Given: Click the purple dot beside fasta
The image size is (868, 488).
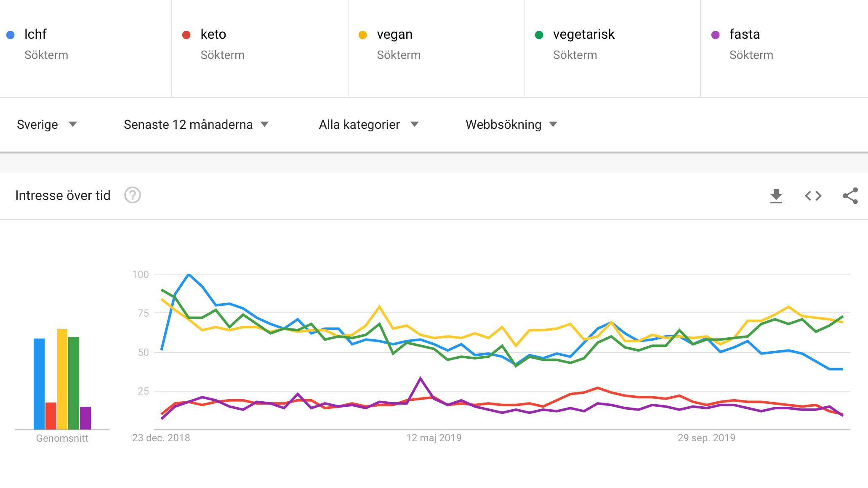Looking at the screenshot, I should [x=715, y=35].
